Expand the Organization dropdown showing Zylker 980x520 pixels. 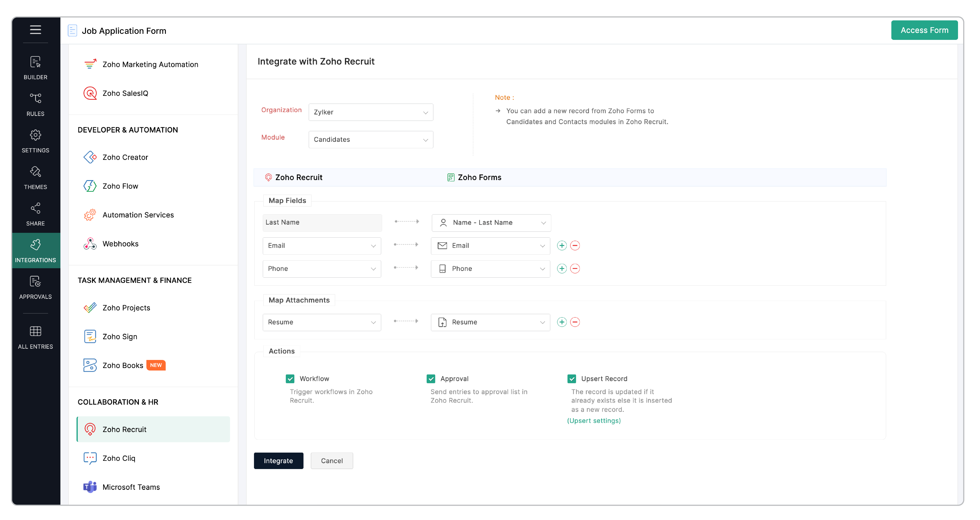pyautogui.click(x=371, y=112)
